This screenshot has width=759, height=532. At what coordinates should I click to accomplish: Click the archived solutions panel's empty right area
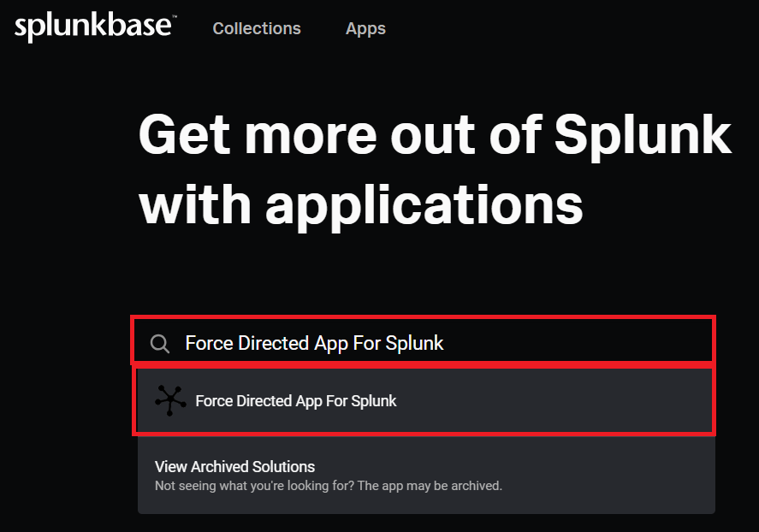coord(616,476)
